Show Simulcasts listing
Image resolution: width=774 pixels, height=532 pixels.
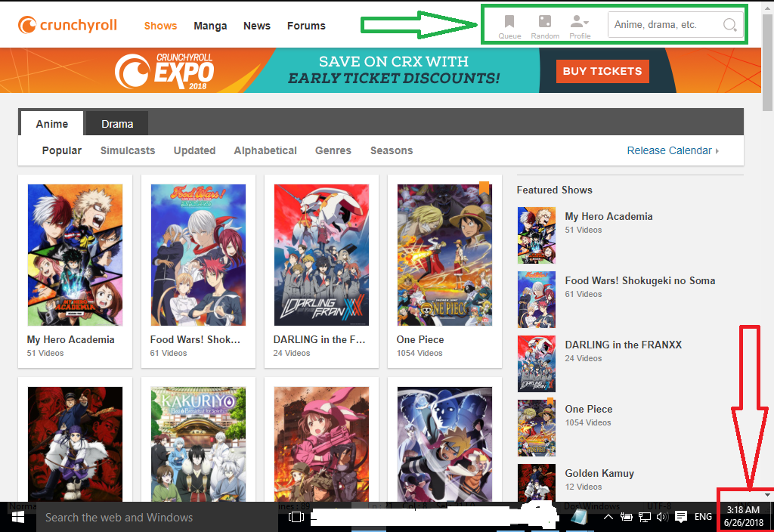[128, 150]
